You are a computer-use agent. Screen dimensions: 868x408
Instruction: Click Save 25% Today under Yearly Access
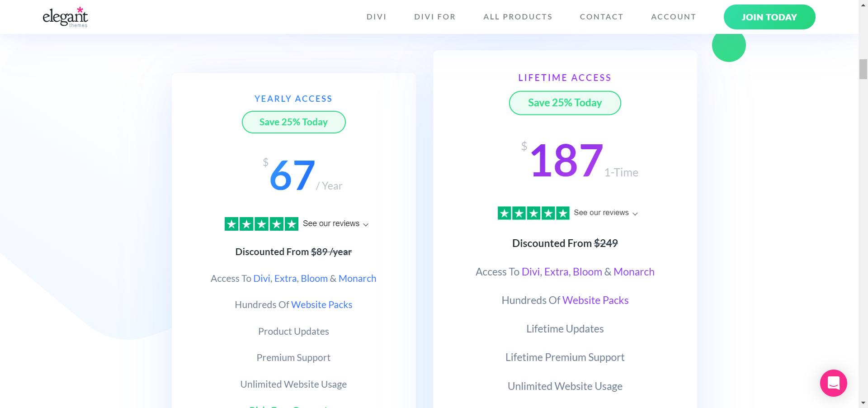pyautogui.click(x=293, y=122)
